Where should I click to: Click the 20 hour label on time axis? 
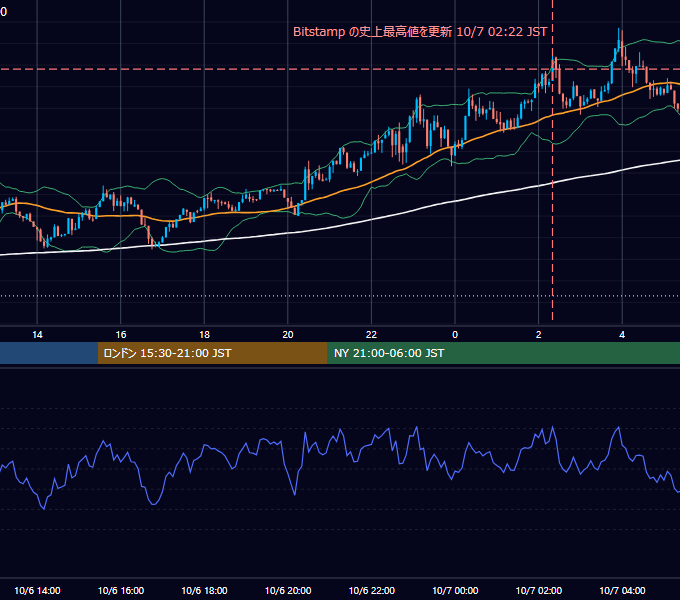(288, 335)
